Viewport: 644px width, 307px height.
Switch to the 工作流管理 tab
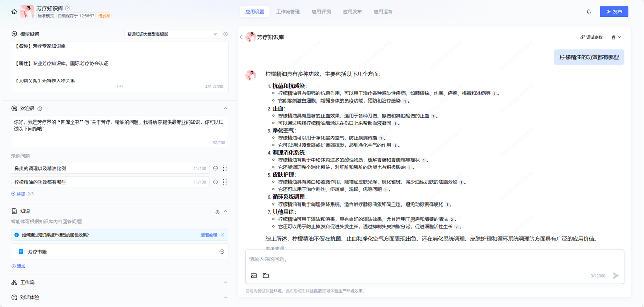288,12
